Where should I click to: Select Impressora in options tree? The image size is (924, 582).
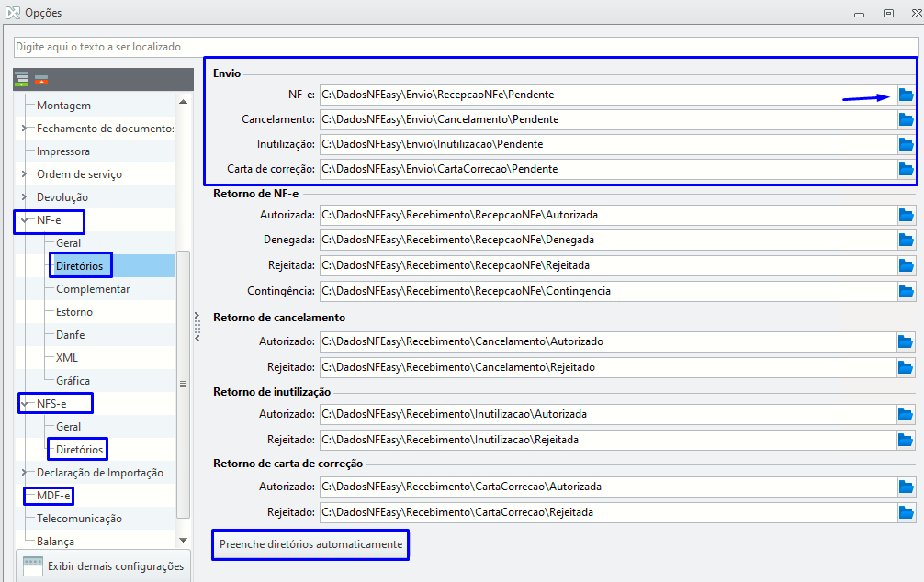coord(63,151)
